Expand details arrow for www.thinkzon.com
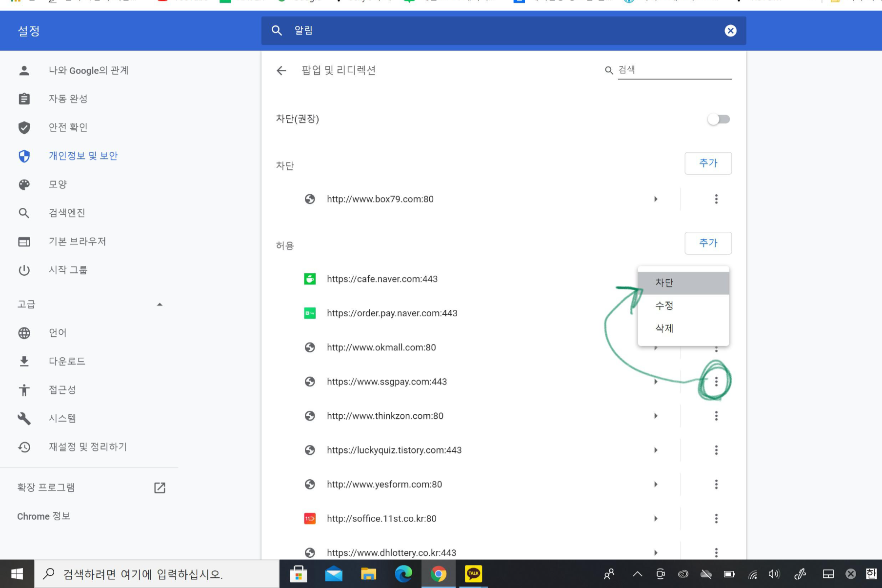 click(x=656, y=416)
